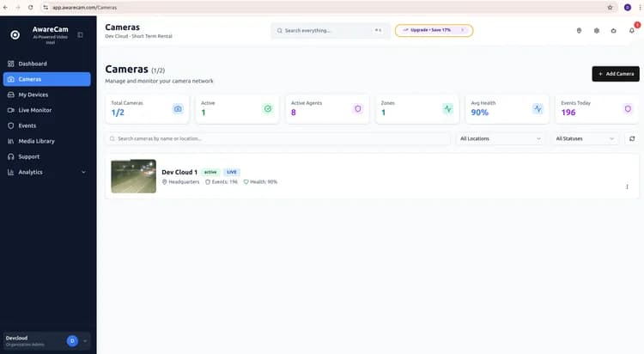Open the Dev Cloud 1 options menu
This screenshot has width=644, height=354.
click(627, 186)
